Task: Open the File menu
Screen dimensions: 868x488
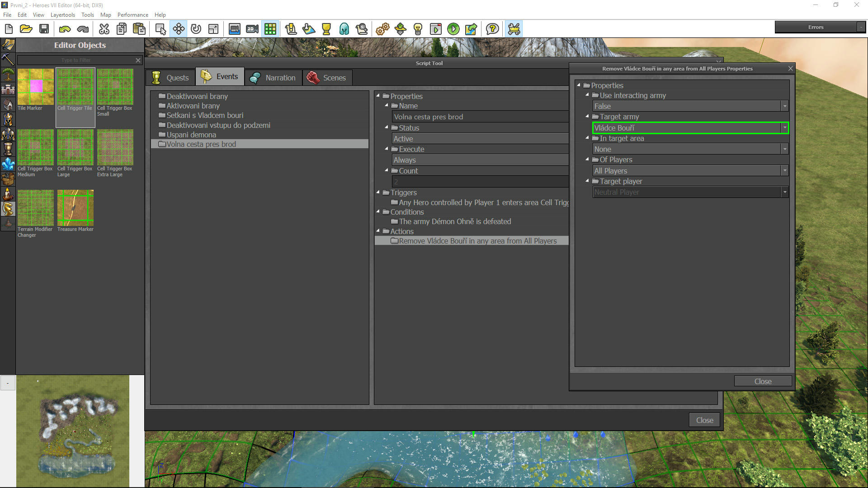Action: click(x=7, y=15)
